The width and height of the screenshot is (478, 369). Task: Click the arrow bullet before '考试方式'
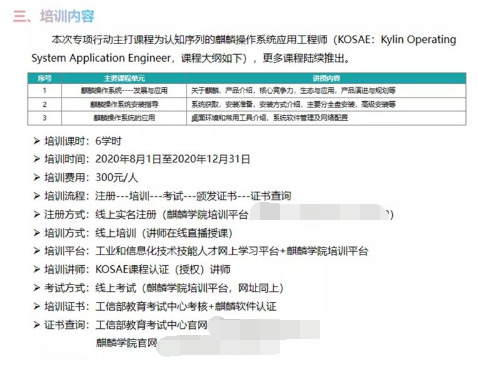tap(37, 288)
